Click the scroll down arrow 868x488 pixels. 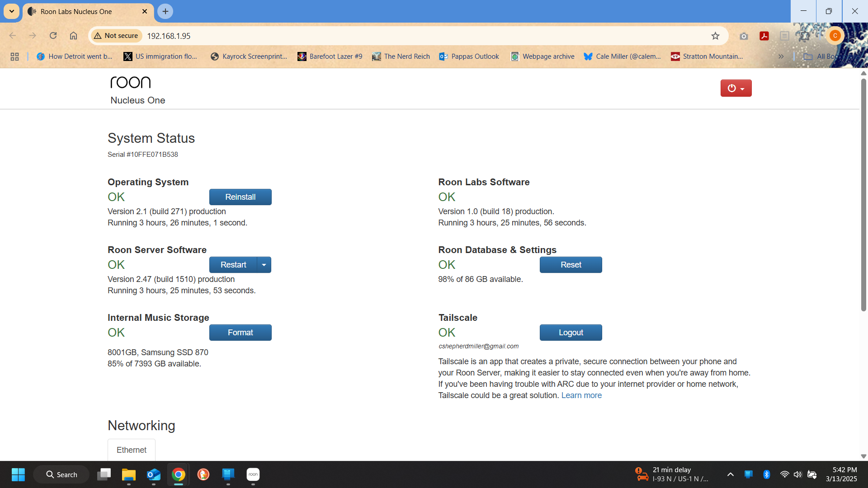point(863,456)
